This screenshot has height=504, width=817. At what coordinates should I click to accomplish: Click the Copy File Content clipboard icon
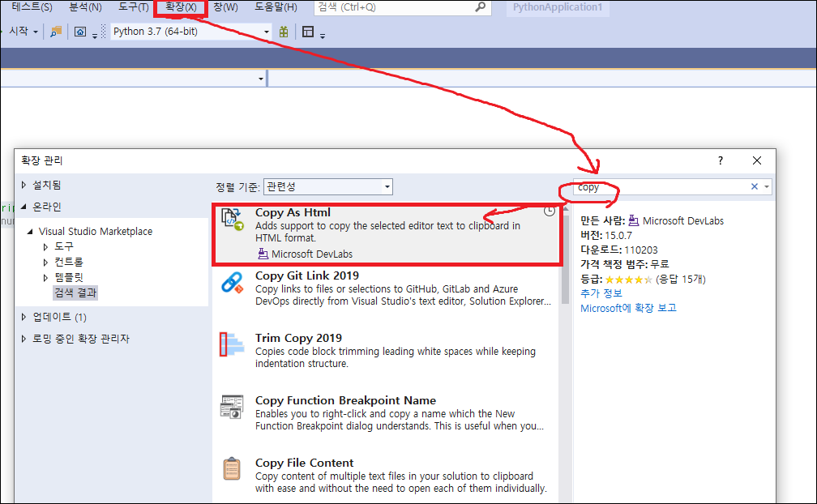click(x=232, y=468)
